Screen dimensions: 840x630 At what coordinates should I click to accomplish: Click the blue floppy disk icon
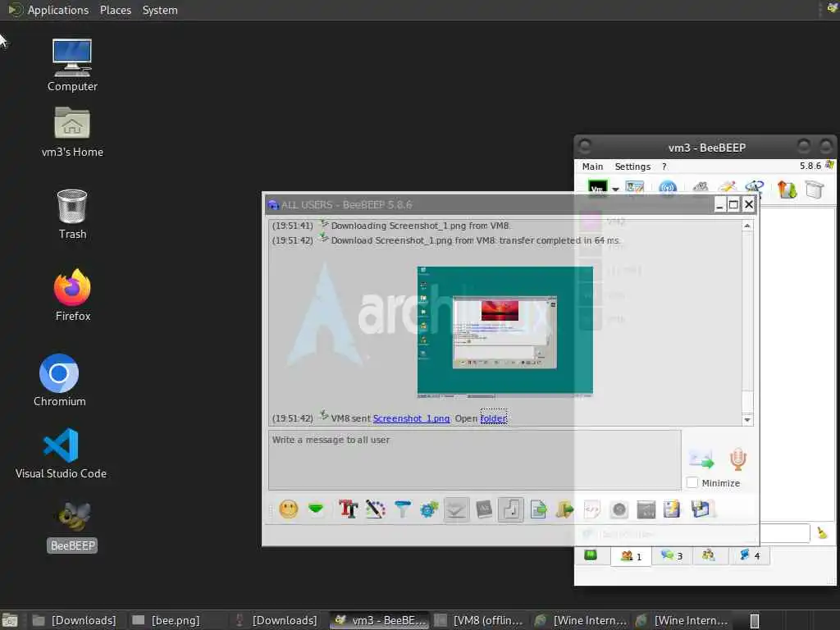click(701, 509)
